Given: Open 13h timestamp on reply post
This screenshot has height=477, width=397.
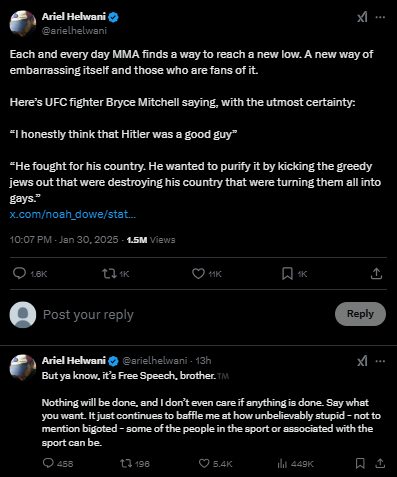Looking at the screenshot, I should point(203,361).
